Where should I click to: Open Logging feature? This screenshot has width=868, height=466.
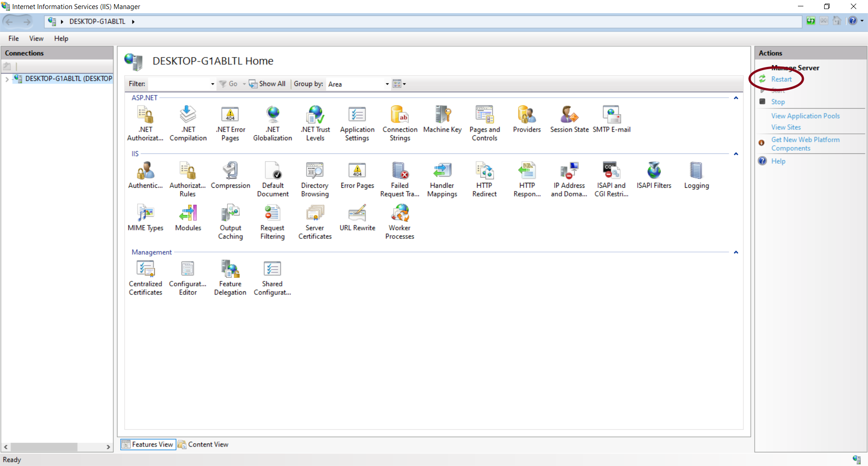(696, 176)
